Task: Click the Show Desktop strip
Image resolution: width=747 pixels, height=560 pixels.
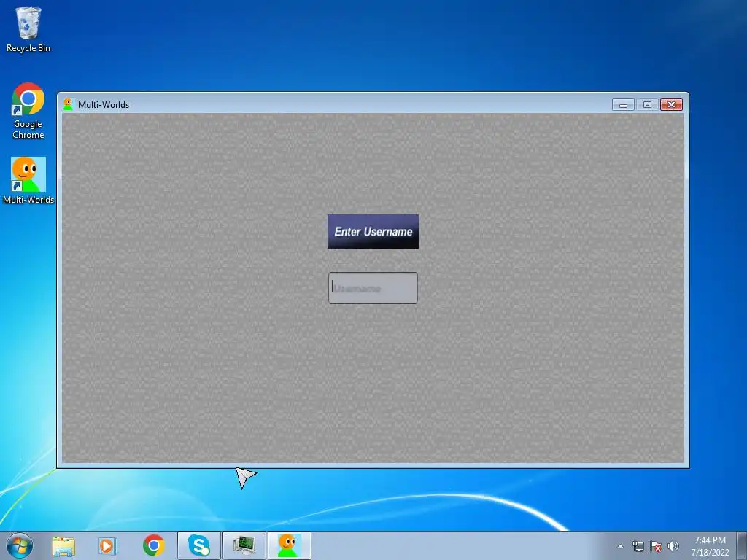Action: 742,545
